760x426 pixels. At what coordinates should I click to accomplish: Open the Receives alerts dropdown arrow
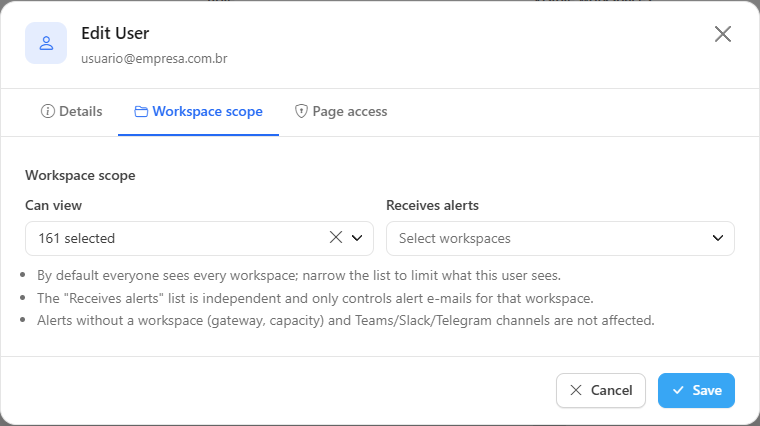click(x=718, y=238)
